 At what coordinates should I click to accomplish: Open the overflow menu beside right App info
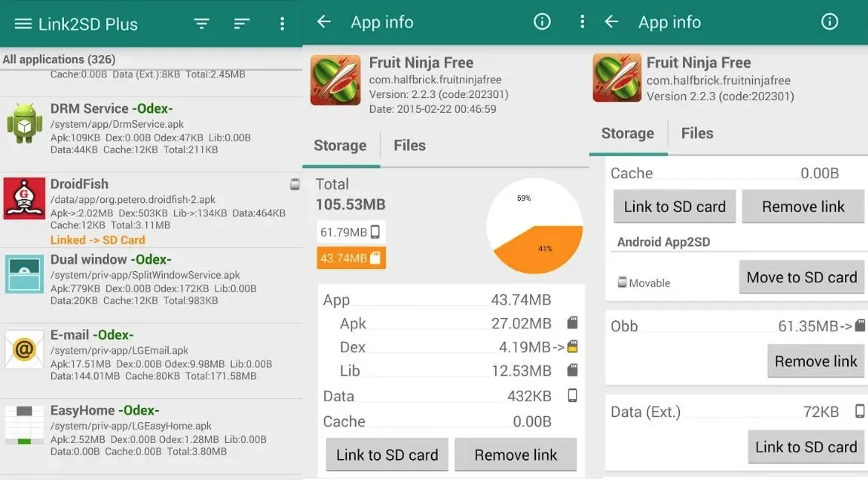coord(582,22)
